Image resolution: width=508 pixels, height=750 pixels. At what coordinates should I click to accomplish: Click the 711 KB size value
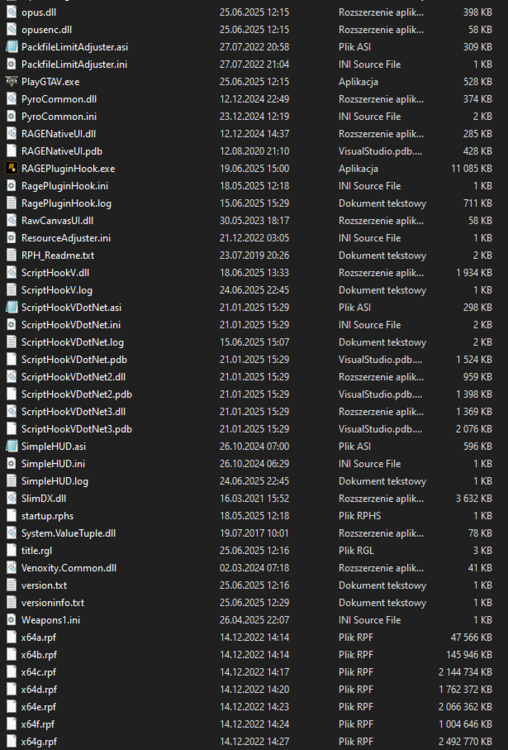(477, 203)
